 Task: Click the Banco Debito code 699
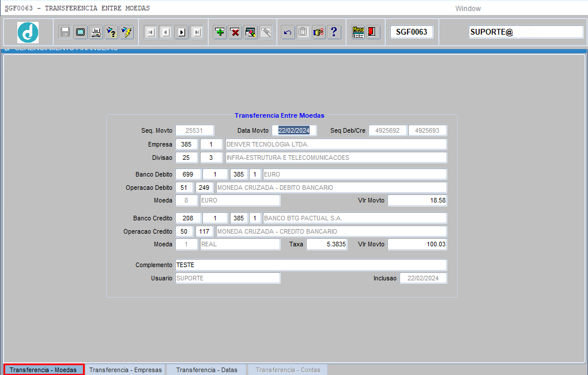[188, 174]
